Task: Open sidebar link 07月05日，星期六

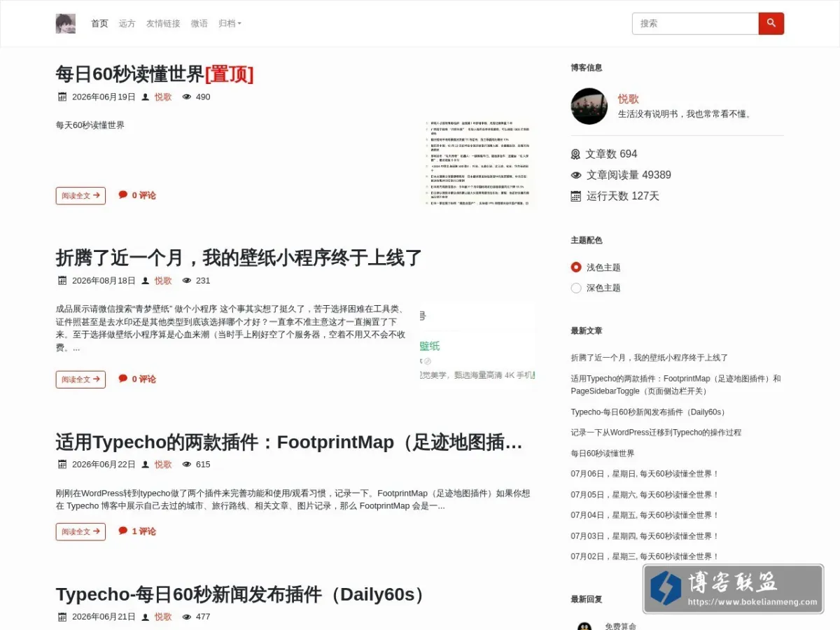Action: [645, 495]
